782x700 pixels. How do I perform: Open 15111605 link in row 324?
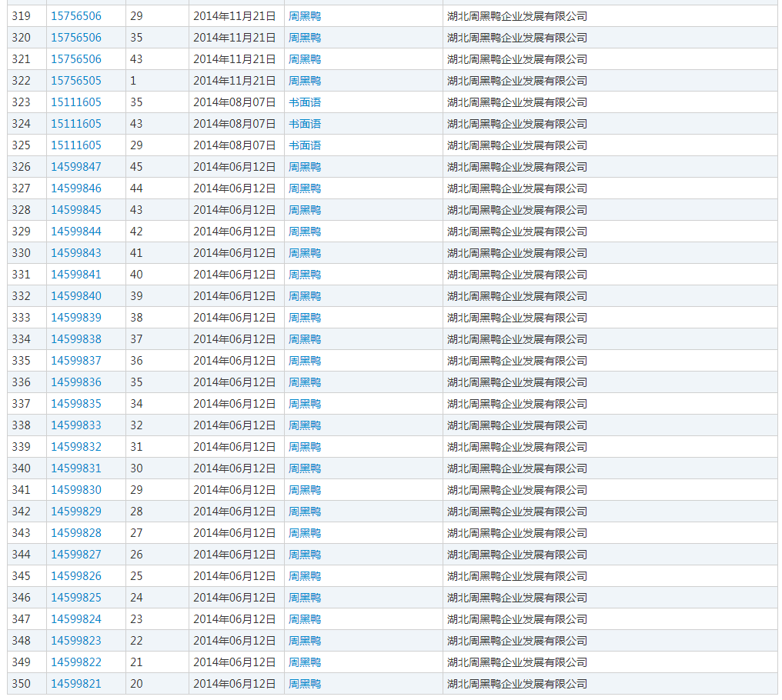pos(76,124)
